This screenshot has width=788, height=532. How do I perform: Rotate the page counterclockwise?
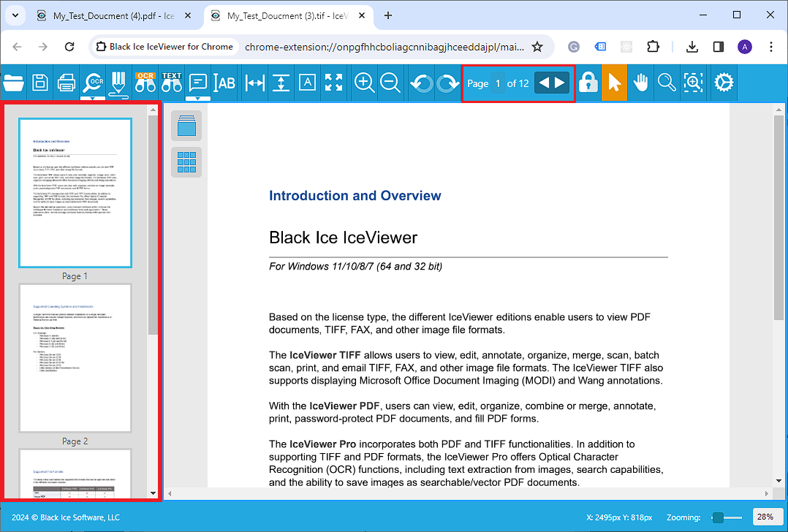pyautogui.click(x=421, y=83)
